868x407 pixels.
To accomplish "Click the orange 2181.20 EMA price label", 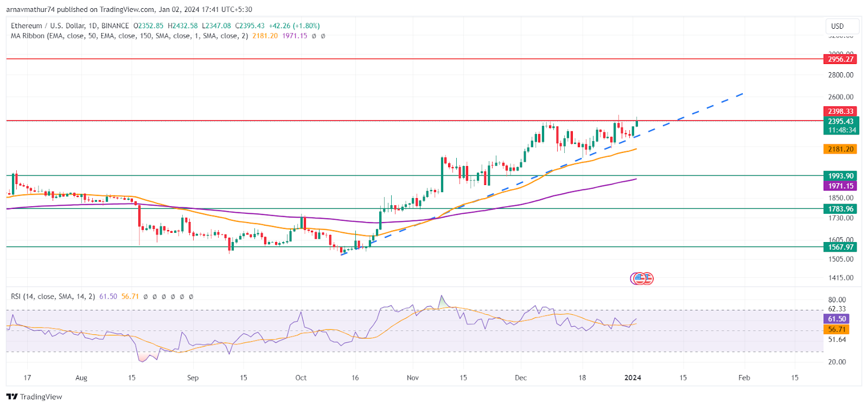I will 840,149.
